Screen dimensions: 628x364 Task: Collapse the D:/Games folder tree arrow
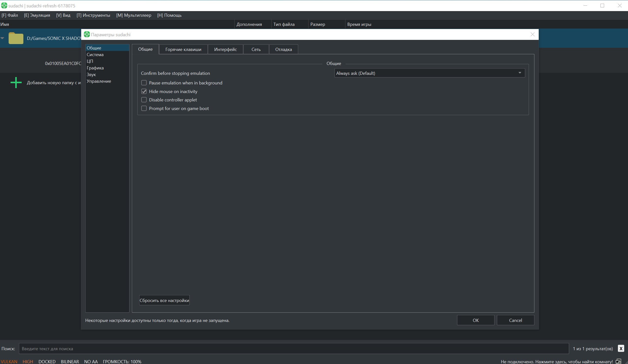click(x=2, y=38)
